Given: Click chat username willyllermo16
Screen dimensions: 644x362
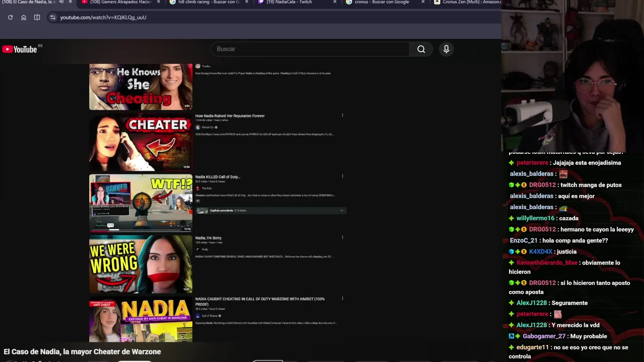Looking at the screenshot, I should pos(535,218).
